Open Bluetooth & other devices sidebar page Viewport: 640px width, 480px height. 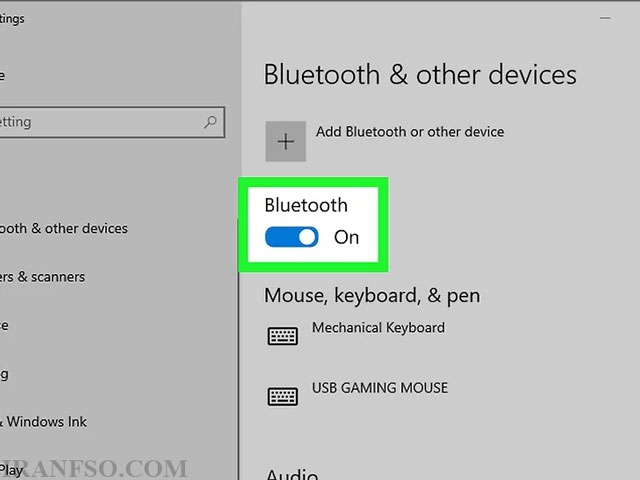pyautogui.click(x=64, y=229)
